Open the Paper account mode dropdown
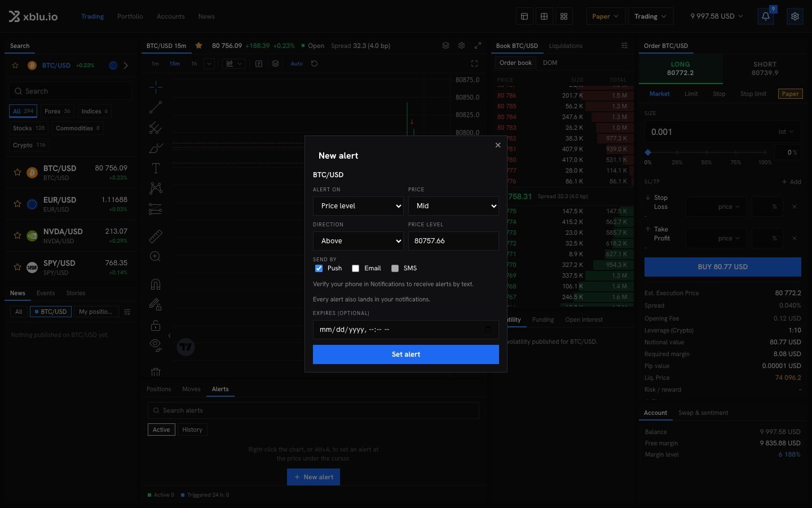 pyautogui.click(x=605, y=16)
